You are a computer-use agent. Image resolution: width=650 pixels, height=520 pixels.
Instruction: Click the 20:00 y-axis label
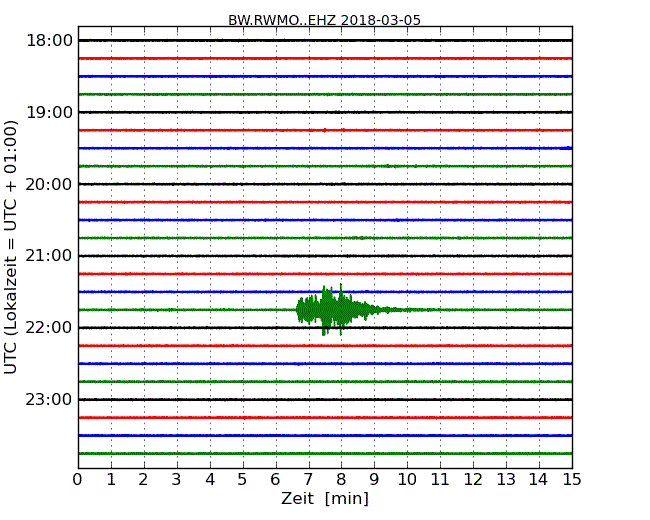pyautogui.click(x=49, y=184)
